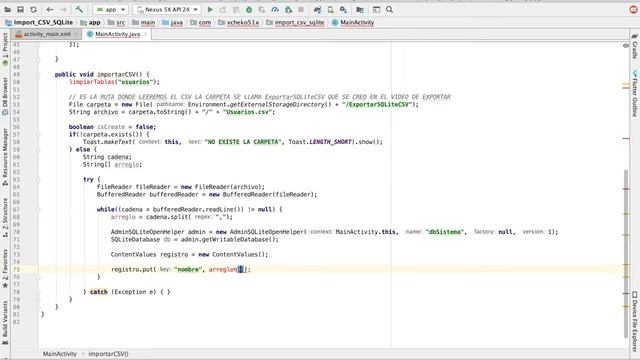Click the Stop square icon
Screen dimensions: 640x360
point(301,9)
